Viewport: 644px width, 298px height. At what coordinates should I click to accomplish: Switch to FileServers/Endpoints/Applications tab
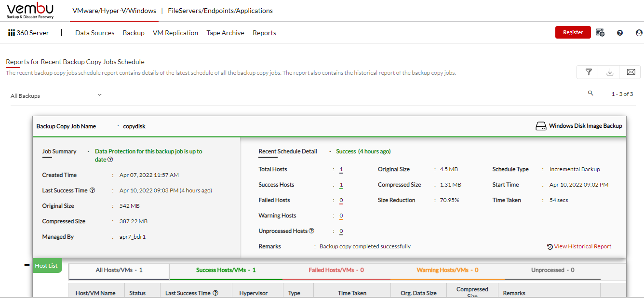point(220,11)
